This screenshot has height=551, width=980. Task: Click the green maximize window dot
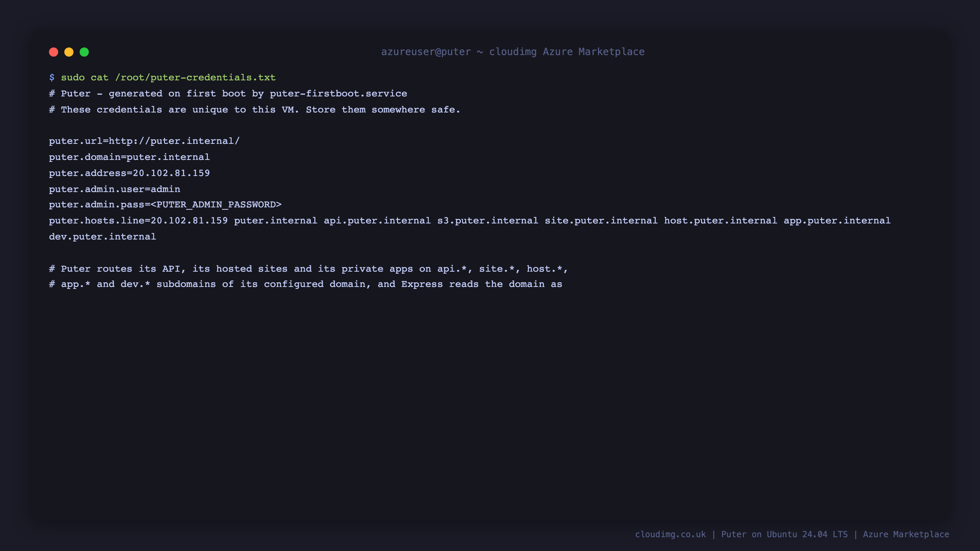coord(84,52)
